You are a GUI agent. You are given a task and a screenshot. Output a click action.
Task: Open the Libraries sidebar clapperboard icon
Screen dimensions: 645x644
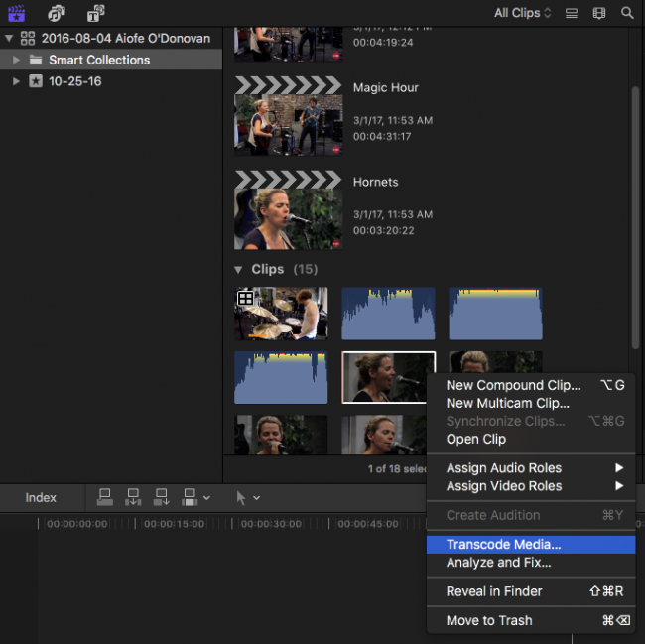click(x=17, y=13)
